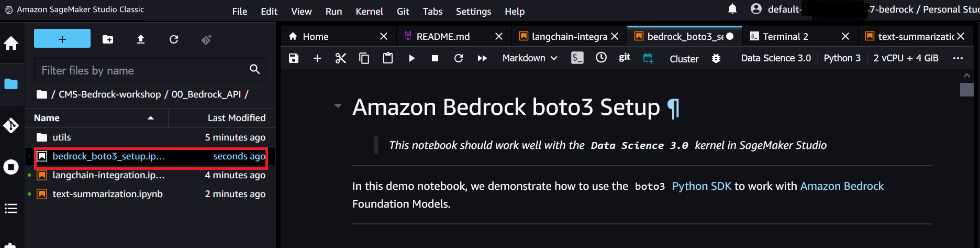Screen dimensions: 980x248
Task: Open the Settings menu
Action: pyautogui.click(x=473, y=11)
